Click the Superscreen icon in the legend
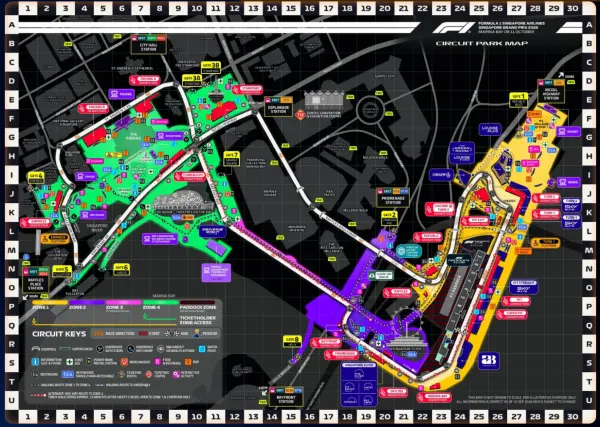 (x=65, y=349)
